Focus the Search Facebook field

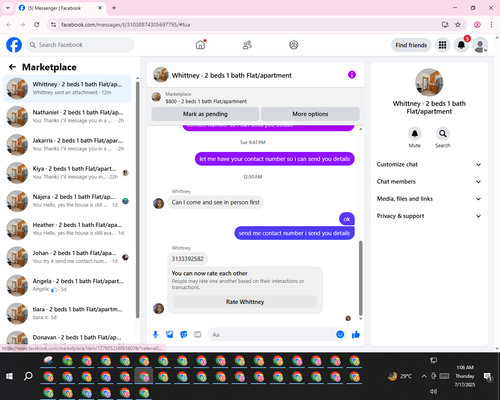click(80, 45)
